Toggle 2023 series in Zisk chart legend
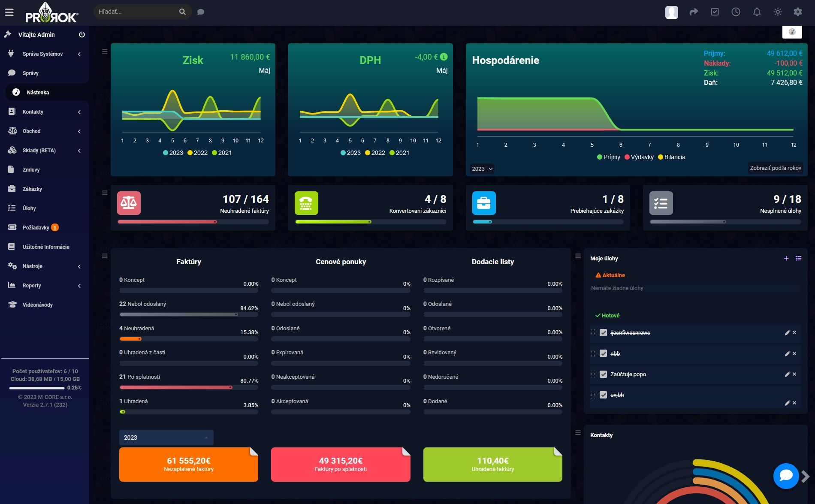 173,153
